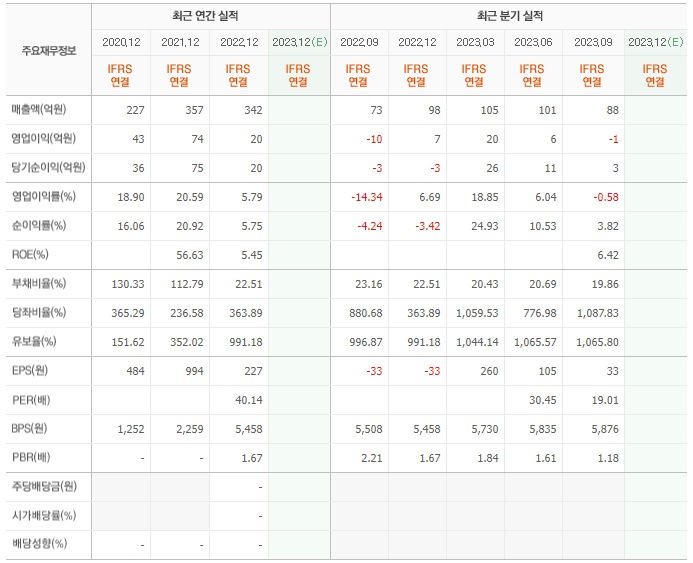The image size is (693, 563).
Task: Click the EPS value 994
Action: coord(194,371)
